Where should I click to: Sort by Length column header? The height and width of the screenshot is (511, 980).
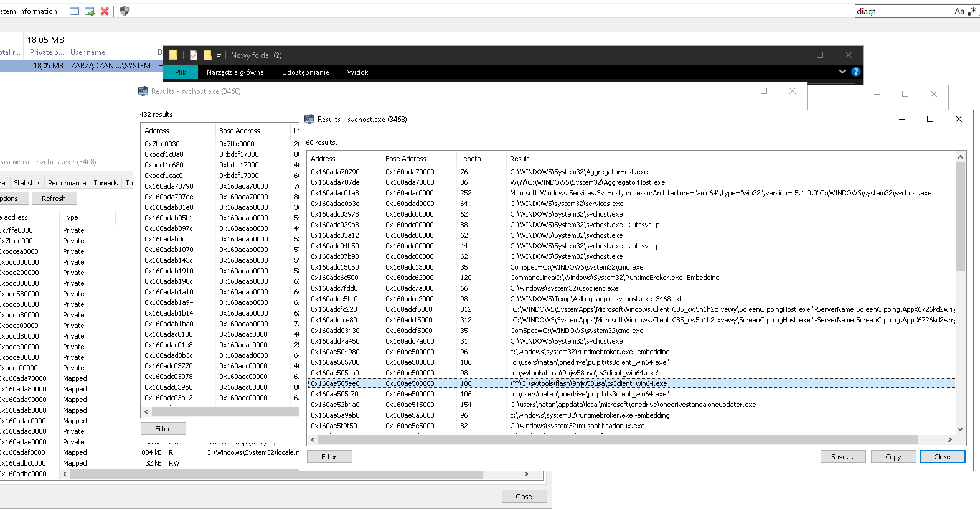tap(481, 159)
